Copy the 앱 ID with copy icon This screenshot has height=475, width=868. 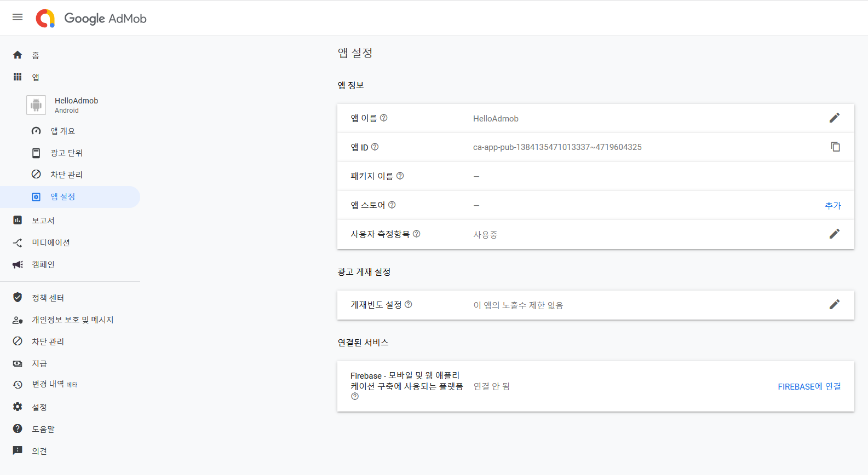835,147
